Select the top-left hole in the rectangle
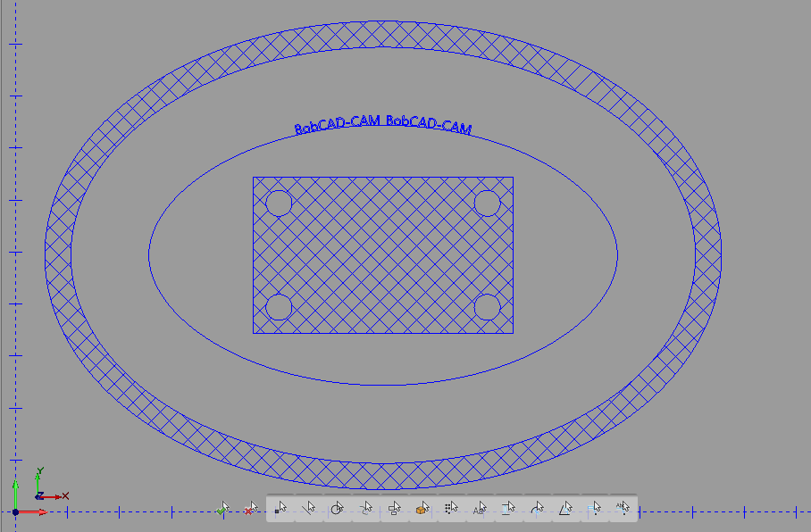811x532 pixels. [x=279, y=203]
